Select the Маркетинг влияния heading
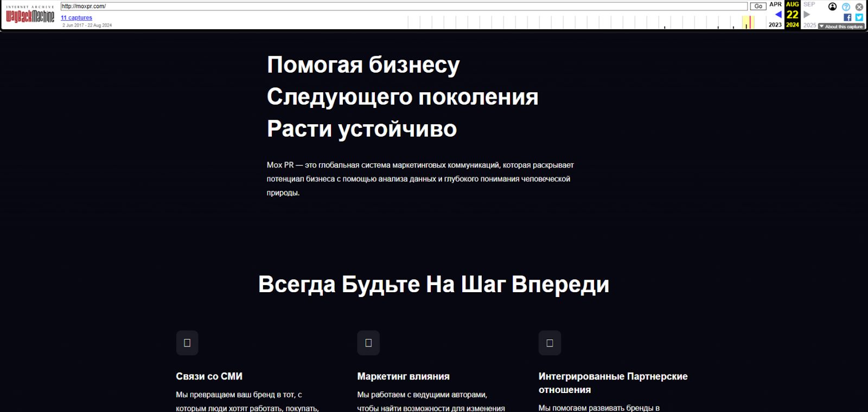Screen dimensions: 868x412 tap(403, 376)
